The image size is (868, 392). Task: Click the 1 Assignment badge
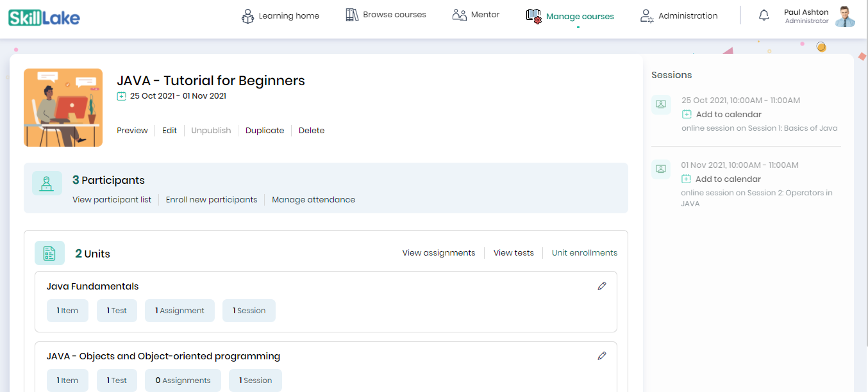coord(179,311)
